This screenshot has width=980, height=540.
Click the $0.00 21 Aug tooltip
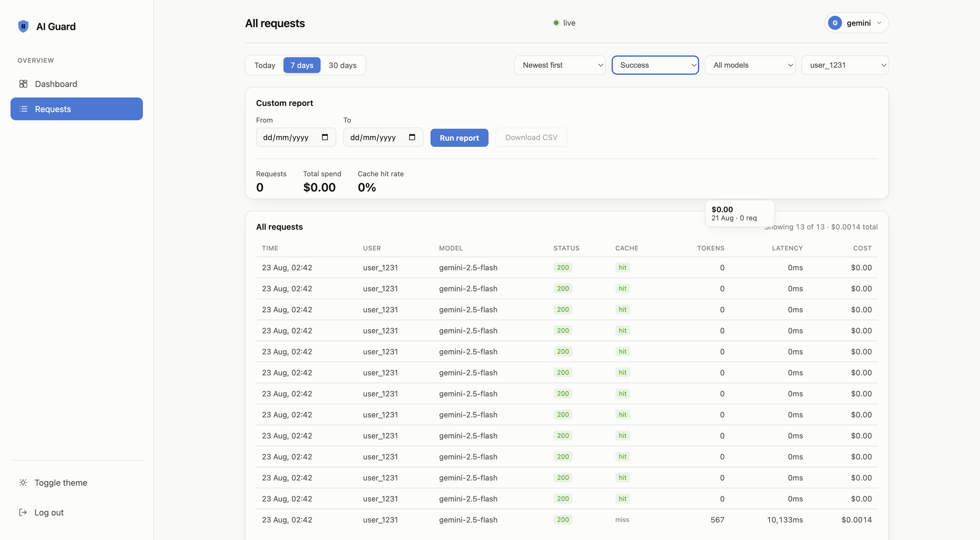[740, 213]
